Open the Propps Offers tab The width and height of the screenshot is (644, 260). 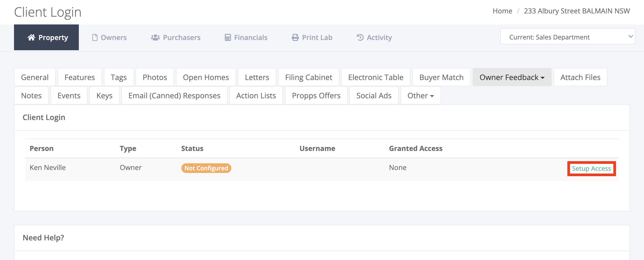(316, 96)
